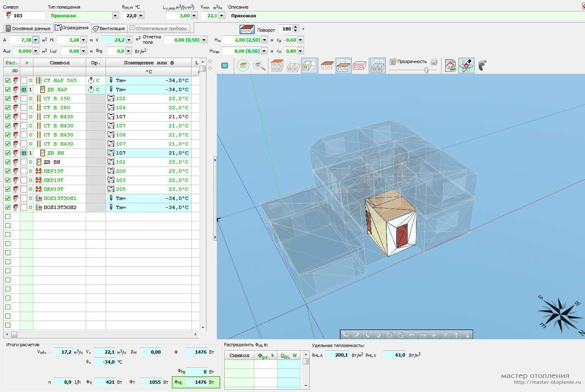Click the zoom-in plus circle in navigation bar

coord(390,335)
